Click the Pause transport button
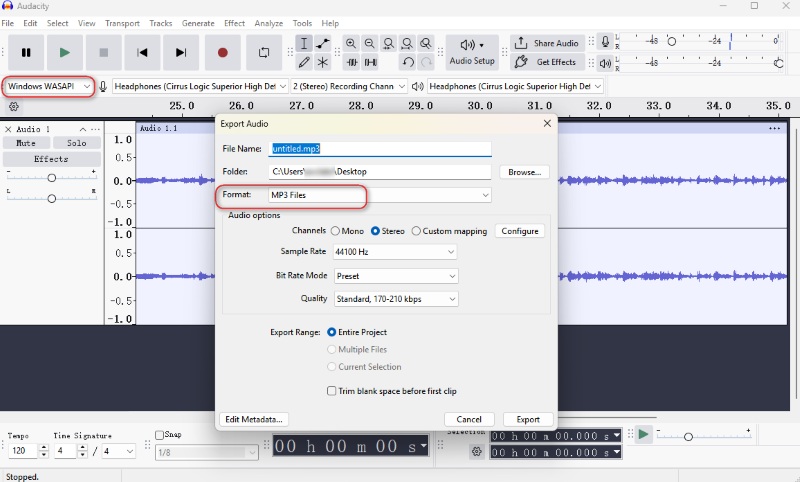 pos(26,53)
